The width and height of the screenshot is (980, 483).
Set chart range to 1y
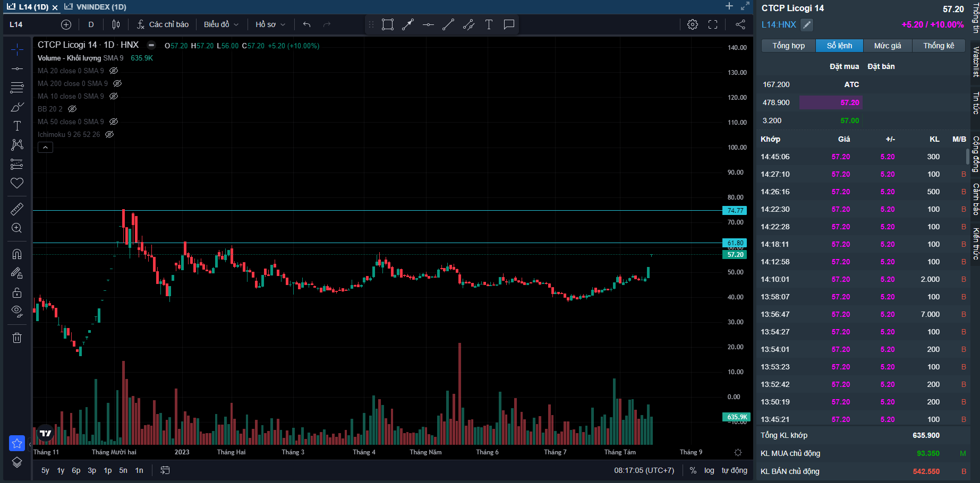(x=61, y=470)
